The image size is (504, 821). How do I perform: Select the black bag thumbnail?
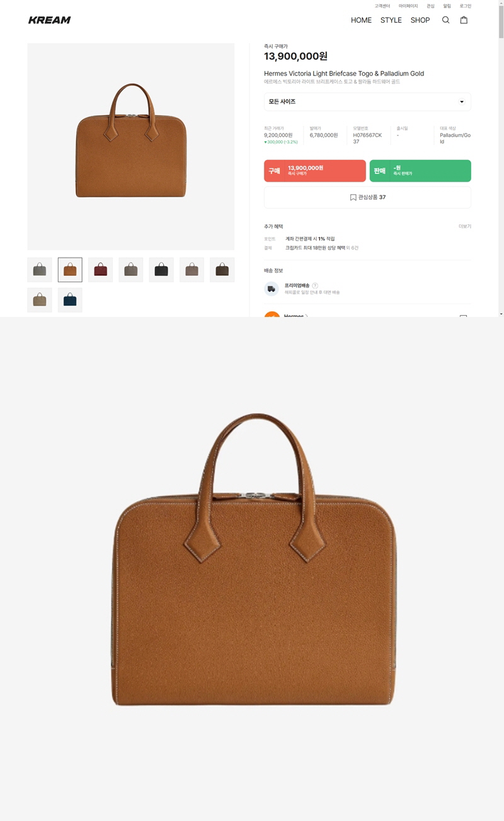[161, 270]
